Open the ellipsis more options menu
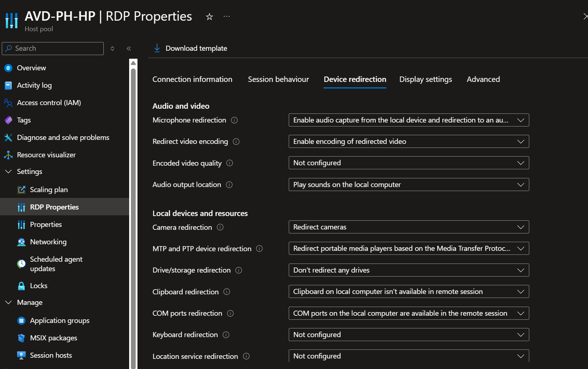The width and height of the screenshot is (588, 369). (227, 16)
